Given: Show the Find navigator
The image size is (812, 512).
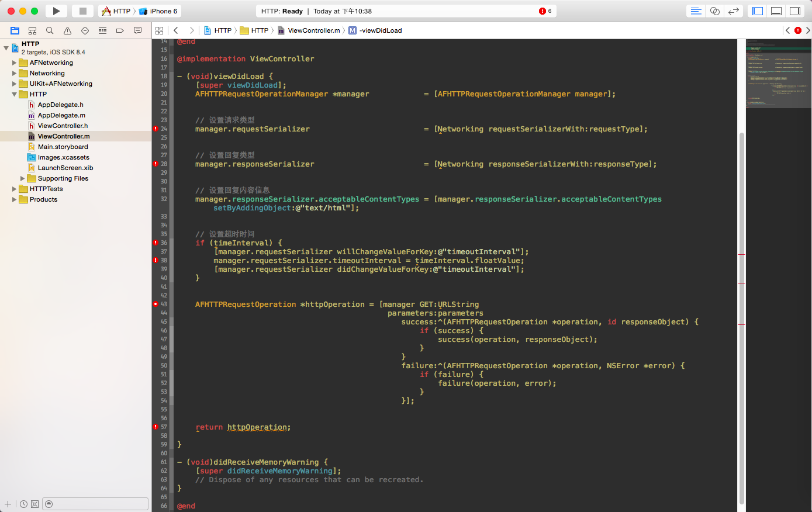Looking at the screenshot, I should click(50, 30).
